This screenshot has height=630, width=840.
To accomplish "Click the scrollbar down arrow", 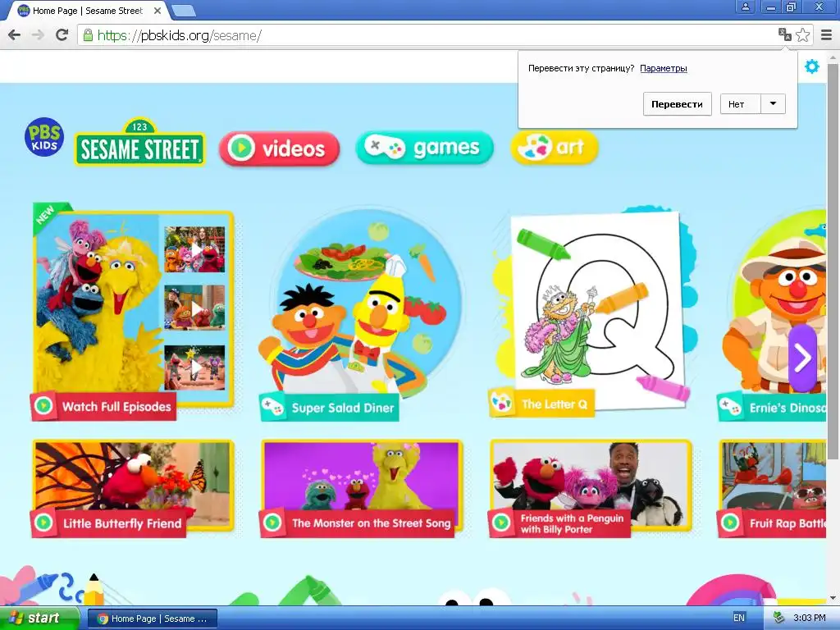I will tap(833, 598).
